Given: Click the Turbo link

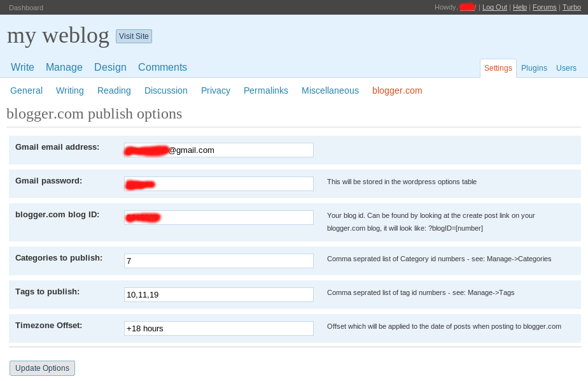Looking at the screenshot, I should 571,7.
